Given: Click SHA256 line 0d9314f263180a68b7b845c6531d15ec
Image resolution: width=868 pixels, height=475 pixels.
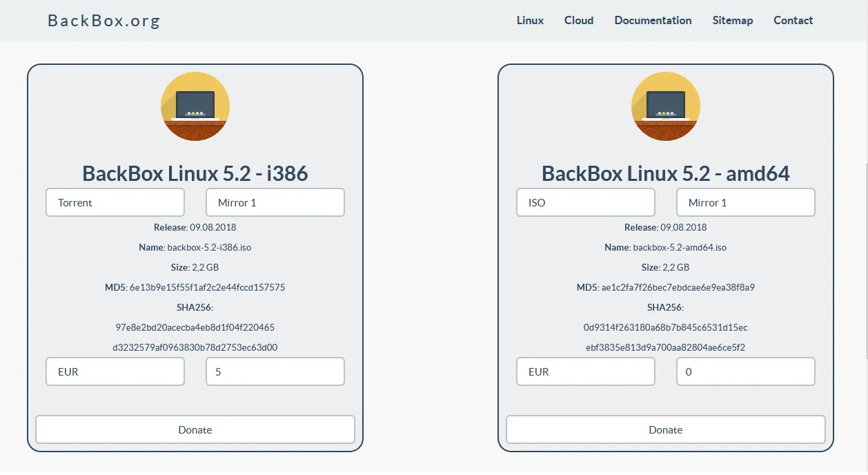Looking at the screenshot, I should [x=666, y=327].
